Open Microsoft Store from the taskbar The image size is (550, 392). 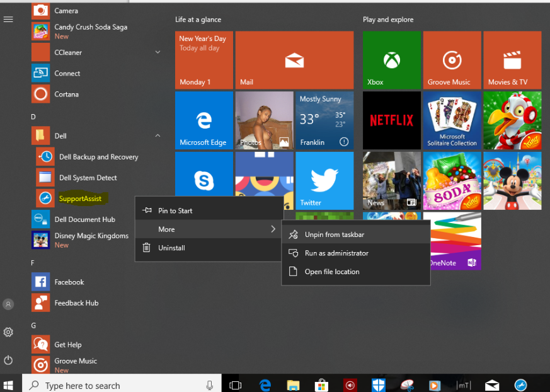click(321, 385)
